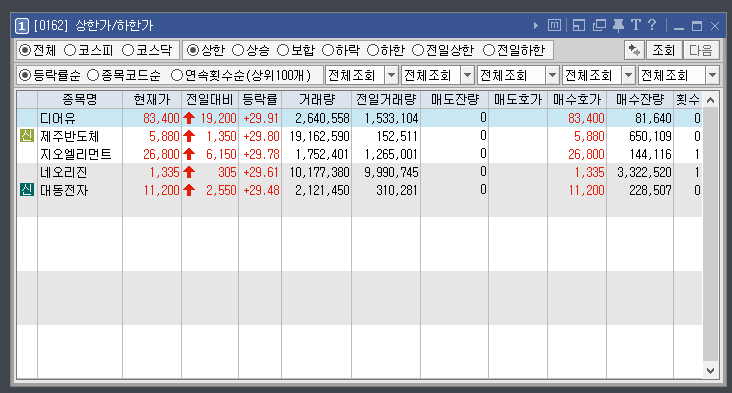Click the 조회 search button
The width and height of the screenshot is (732, 393).
(x=663, y=50)
